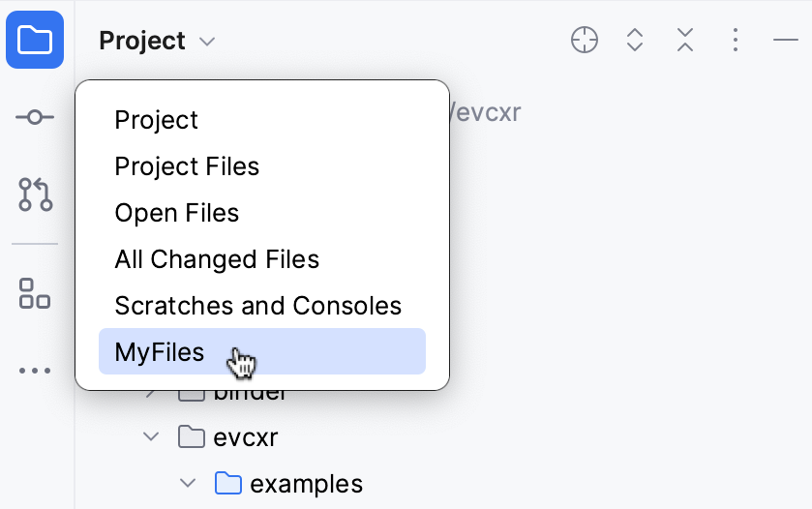This screenshot has height=509, width=812.
Task: Open the Project tool window icon
Action: (35, 40)
